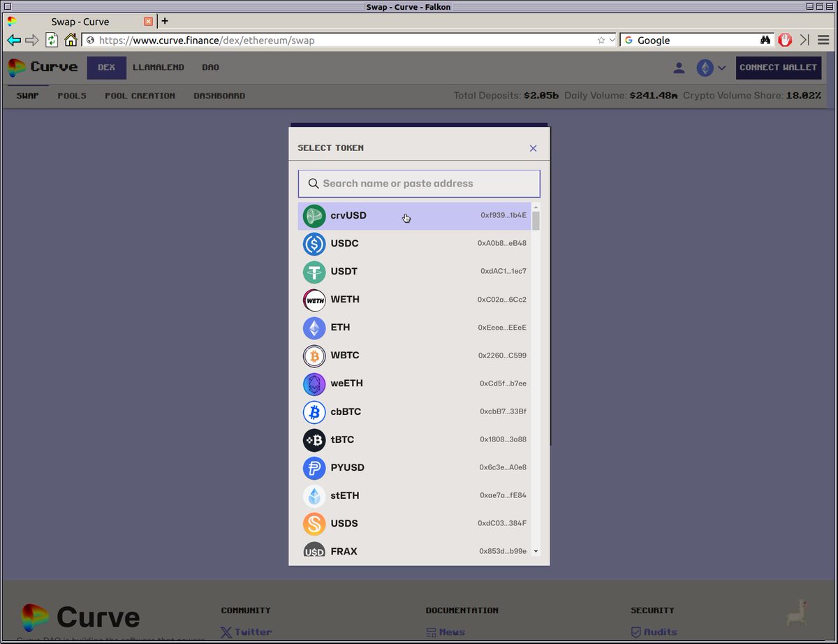
Task: Click the CONNECT WALLET button
Action: [779, 67]
